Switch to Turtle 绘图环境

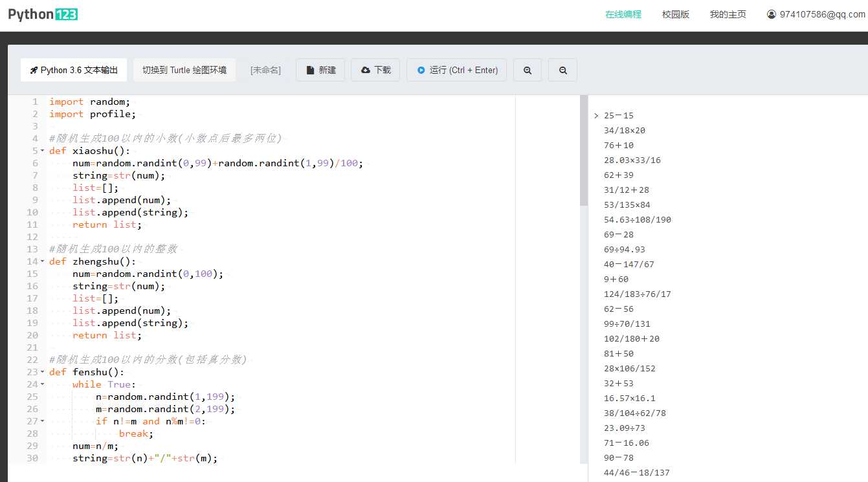pyautogui.click(x=184, y=70)
